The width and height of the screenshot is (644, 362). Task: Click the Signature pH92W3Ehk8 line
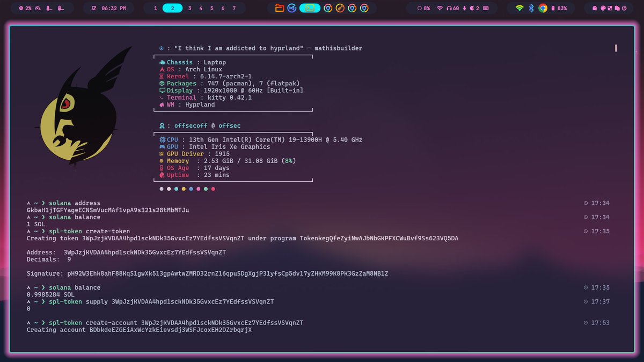(207, 274)
